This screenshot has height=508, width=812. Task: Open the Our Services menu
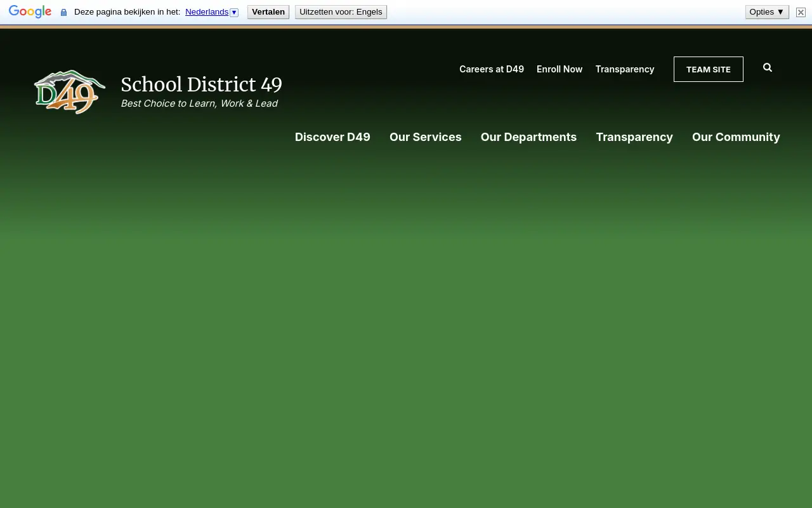pos(426,137)
